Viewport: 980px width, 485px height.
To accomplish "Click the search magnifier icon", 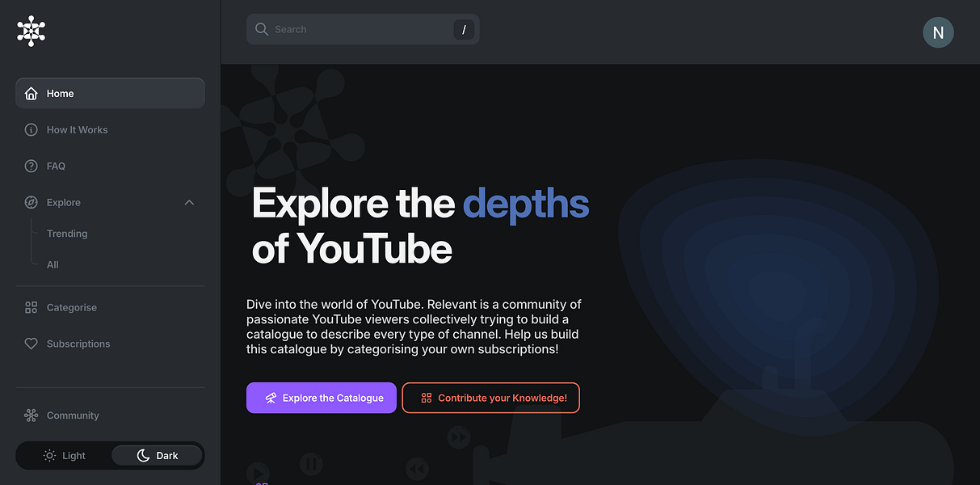I will click(262, 29).
